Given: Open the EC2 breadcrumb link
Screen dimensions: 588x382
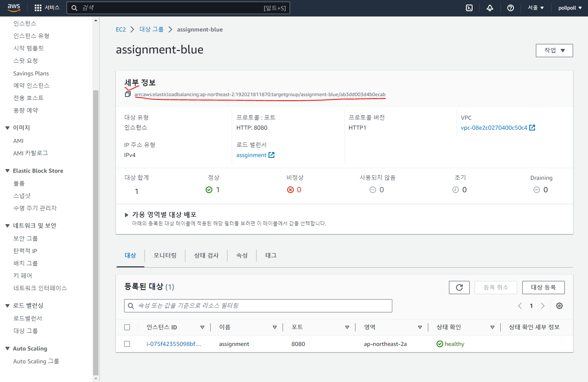Looking at the screenshot, I should pyautogui.click(x=121, y=29).
